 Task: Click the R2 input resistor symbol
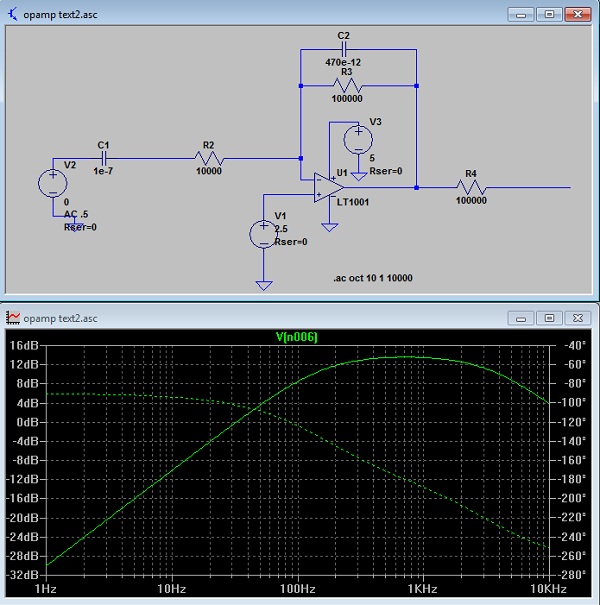tap(209, 158)
